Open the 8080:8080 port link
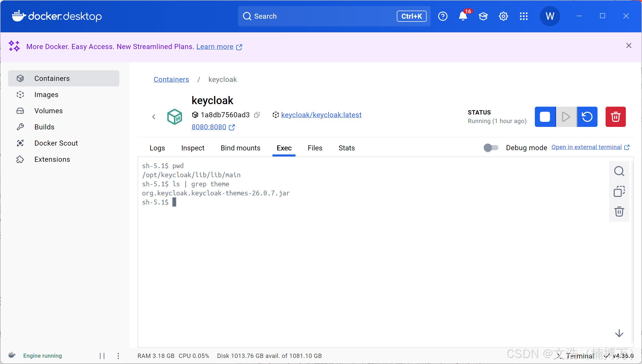642x364 pixels. 209,127
